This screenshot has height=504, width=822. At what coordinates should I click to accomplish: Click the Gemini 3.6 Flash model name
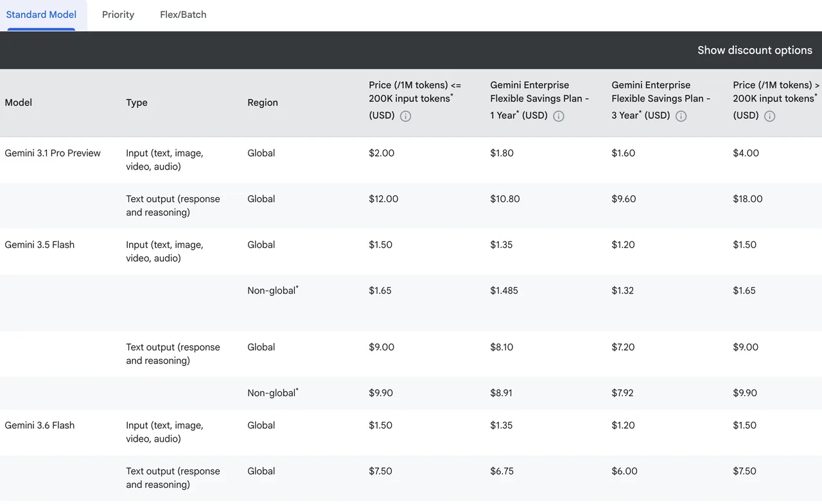[x=40, y=426]
